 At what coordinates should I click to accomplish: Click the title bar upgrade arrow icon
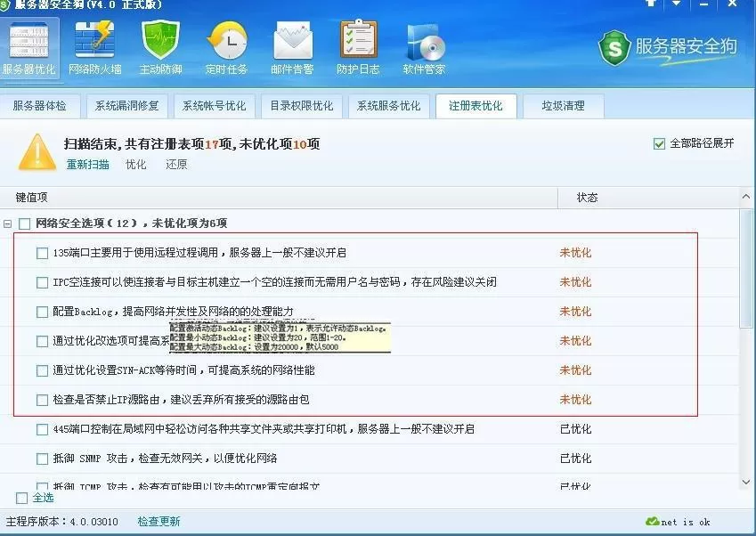coord(651,3)
